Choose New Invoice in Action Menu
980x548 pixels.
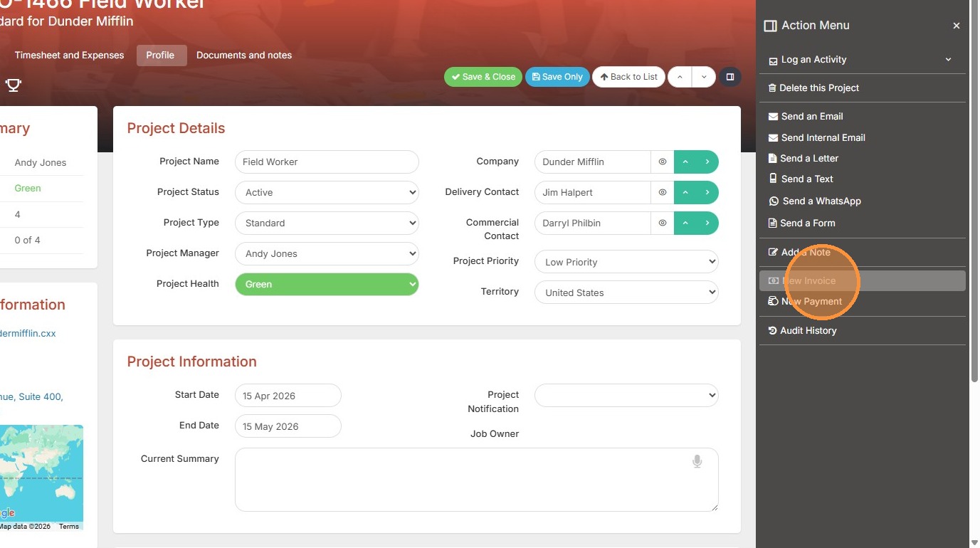863,281
